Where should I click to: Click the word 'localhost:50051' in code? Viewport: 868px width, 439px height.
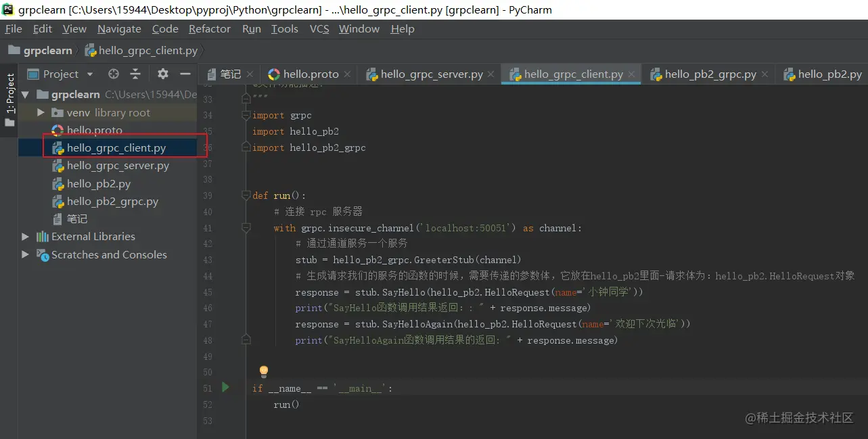point(465,228)
